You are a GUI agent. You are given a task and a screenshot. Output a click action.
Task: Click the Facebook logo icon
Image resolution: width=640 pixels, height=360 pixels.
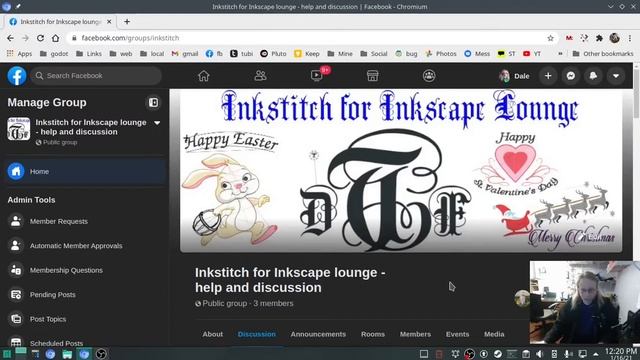click(x=17, y=76)
